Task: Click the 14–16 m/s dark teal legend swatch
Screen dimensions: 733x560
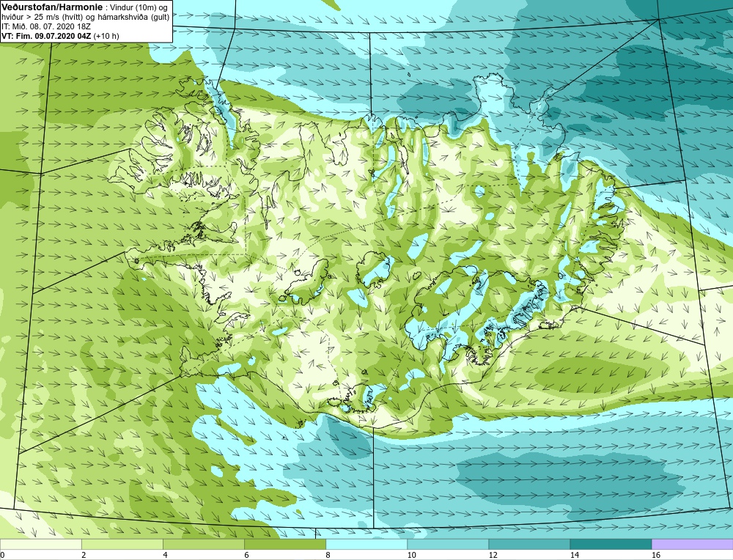Action: click(x=611, y=544)
